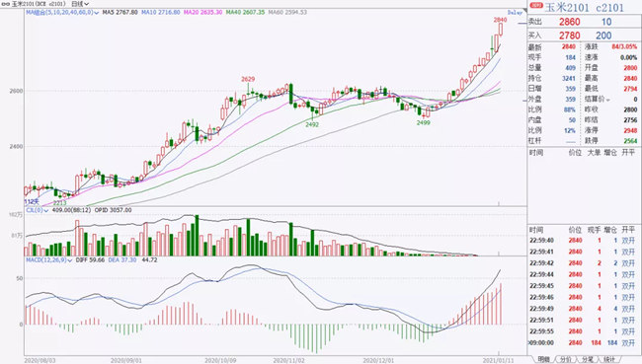Click the 总量 value 409
Image resolution: width=642 pixels, height=364 pixels.
pos(570,68)
